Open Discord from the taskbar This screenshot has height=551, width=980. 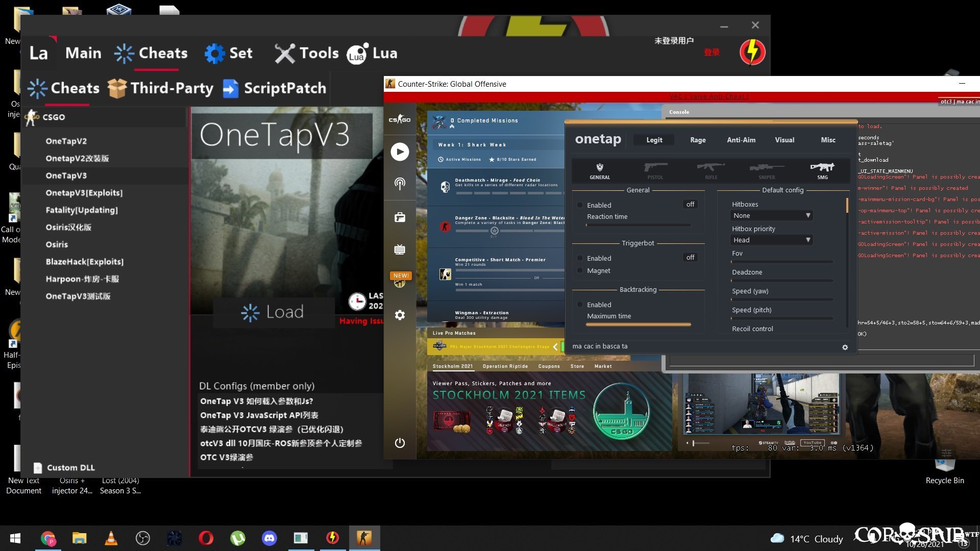pyautogui.click(x=269, y=538)
